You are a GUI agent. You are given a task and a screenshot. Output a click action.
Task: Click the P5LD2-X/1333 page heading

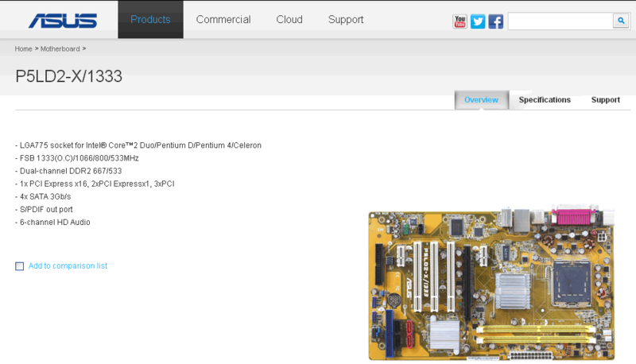click(68, 76)
